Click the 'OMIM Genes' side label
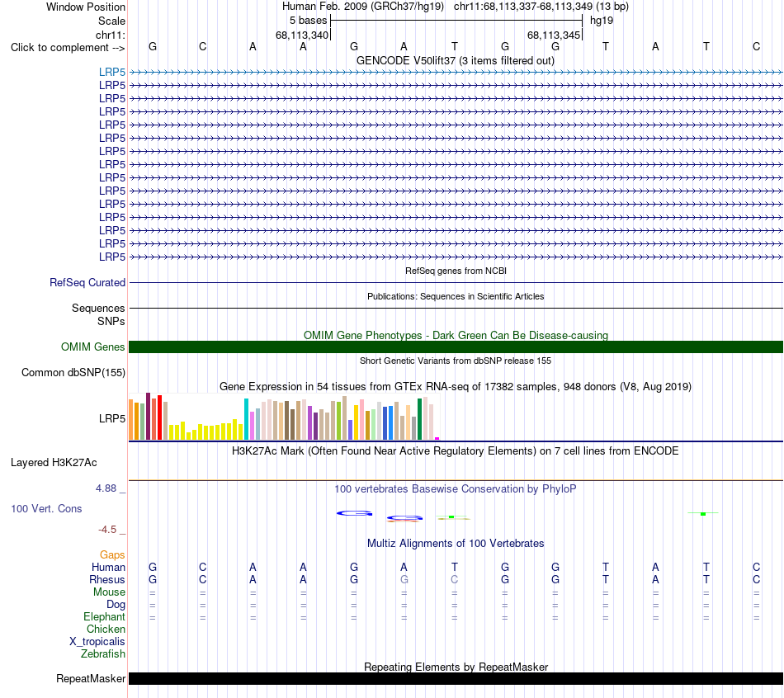The height and width of the screenshot is (698, 784). tap(92, 347)
